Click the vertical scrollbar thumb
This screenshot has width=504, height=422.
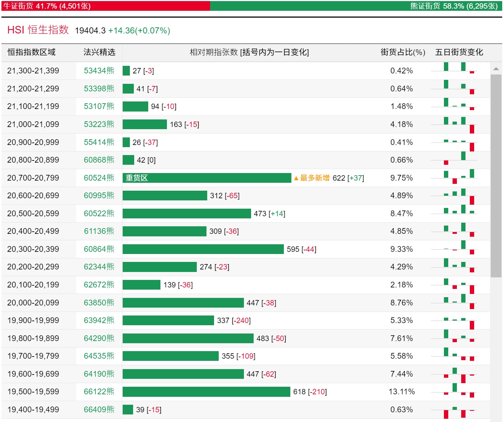pos(496,176)
